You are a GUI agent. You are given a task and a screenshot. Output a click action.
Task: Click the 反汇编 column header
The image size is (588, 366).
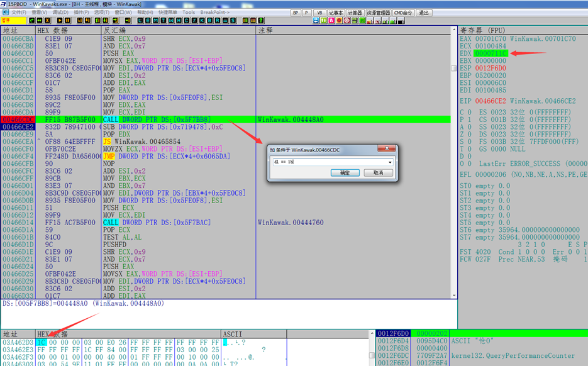click(179, 30)
